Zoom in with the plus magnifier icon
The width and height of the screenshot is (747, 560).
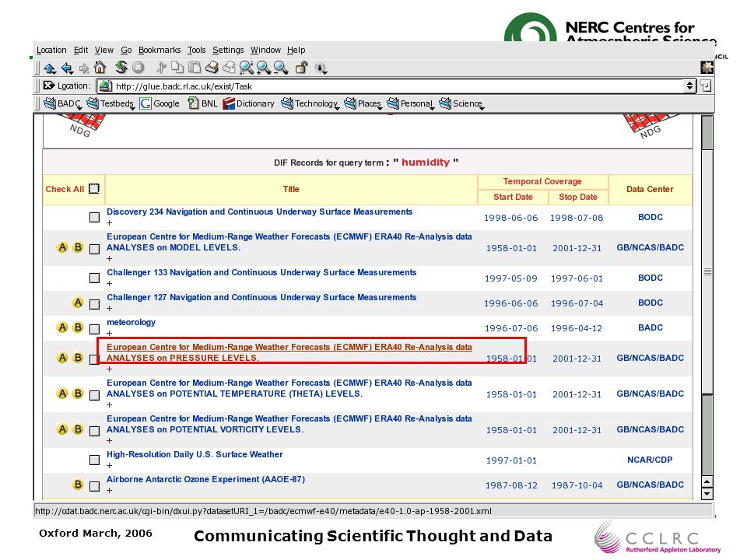pos(264,68)
